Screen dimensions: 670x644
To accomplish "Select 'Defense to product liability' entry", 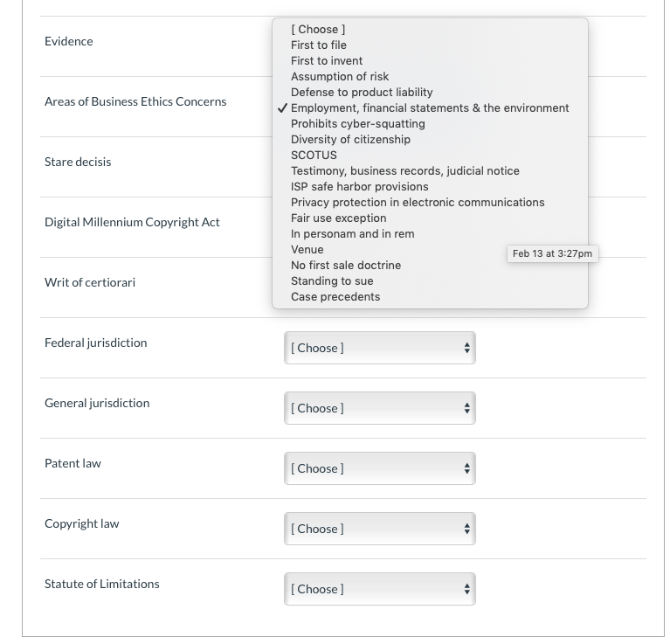I will point(362,93).
